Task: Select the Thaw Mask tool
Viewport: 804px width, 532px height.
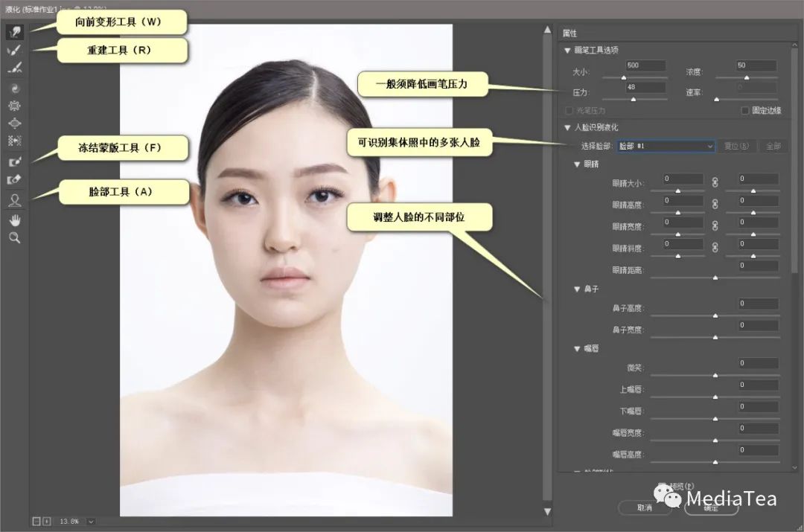Action: pos(15,180)
